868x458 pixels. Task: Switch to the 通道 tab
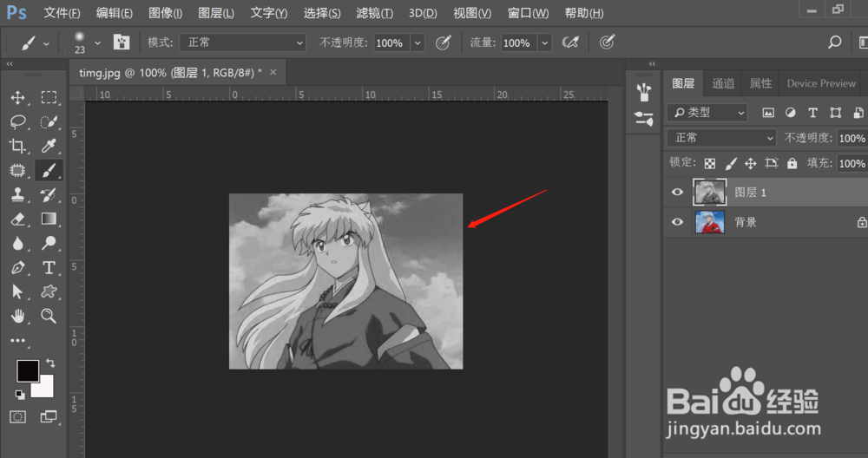[723, 83]
